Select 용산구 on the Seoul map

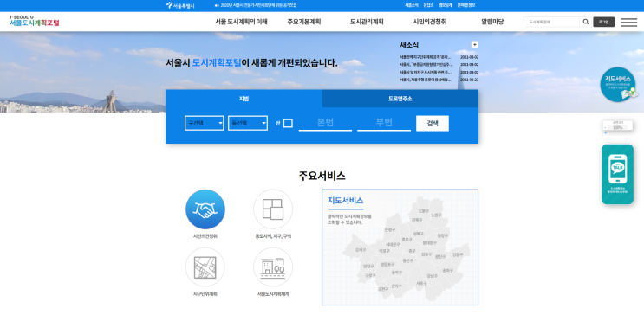coord(408,260)
